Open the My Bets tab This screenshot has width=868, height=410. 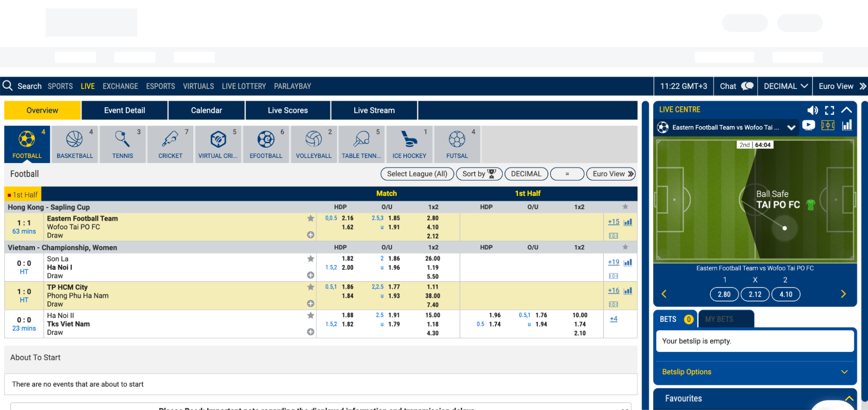pyautogui.click(x=726, y=319)
